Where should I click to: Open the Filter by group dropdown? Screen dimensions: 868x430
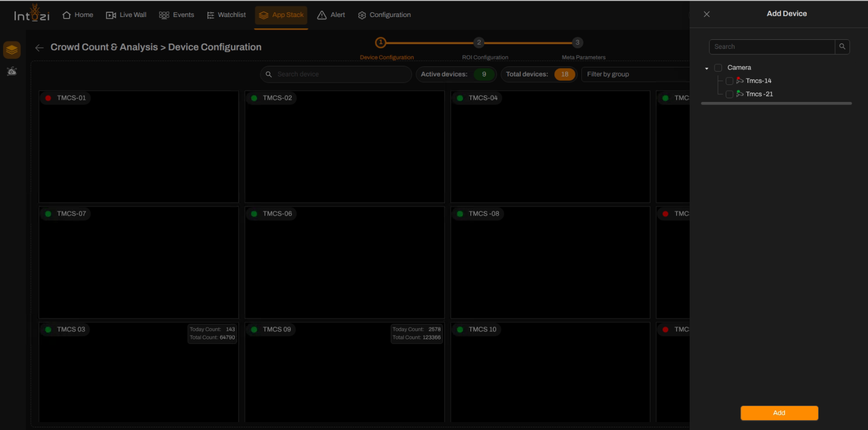point(635,74)
